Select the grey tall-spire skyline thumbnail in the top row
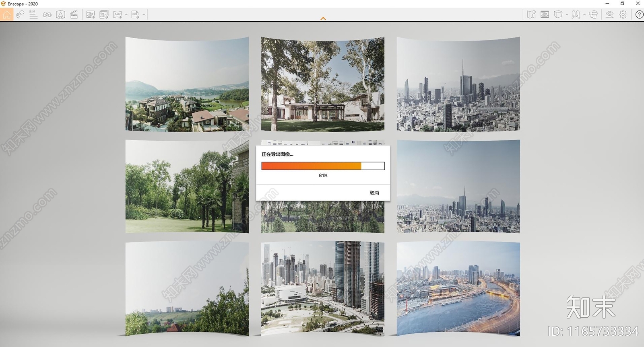644x347 pixels. coord(458,84)
